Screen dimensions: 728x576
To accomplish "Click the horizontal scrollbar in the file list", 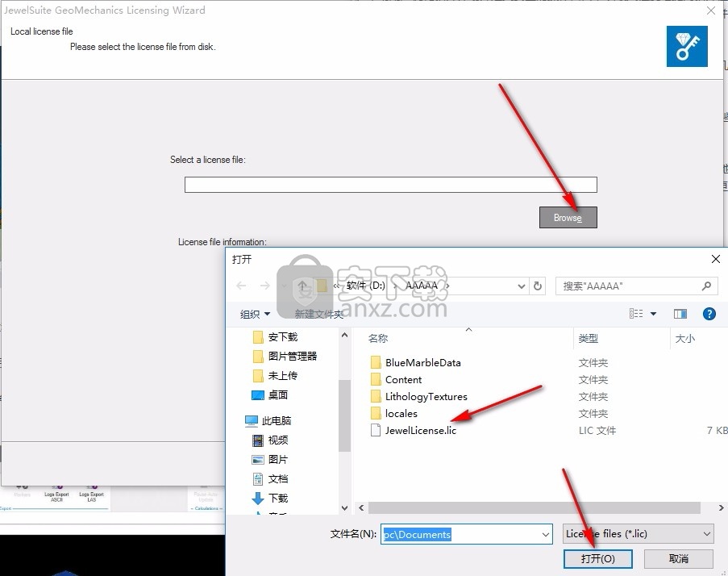I will tap(534, 507).
